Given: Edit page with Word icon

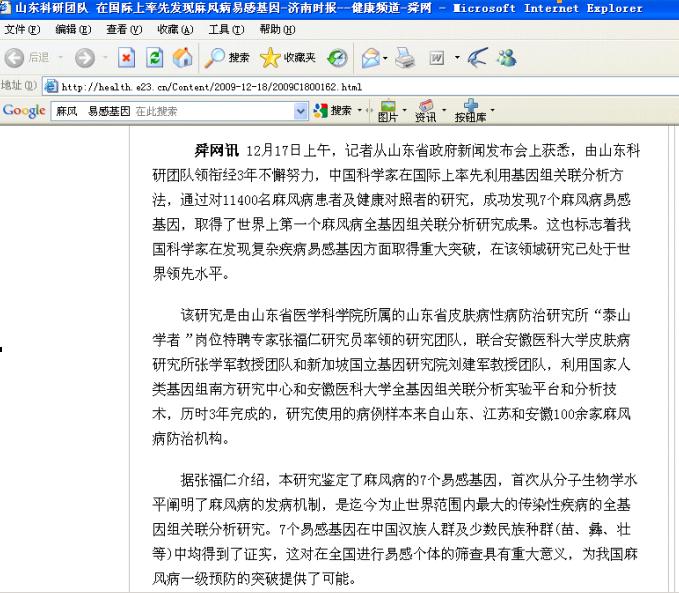Looking at the screenshot, I should [x=436, y=58].
